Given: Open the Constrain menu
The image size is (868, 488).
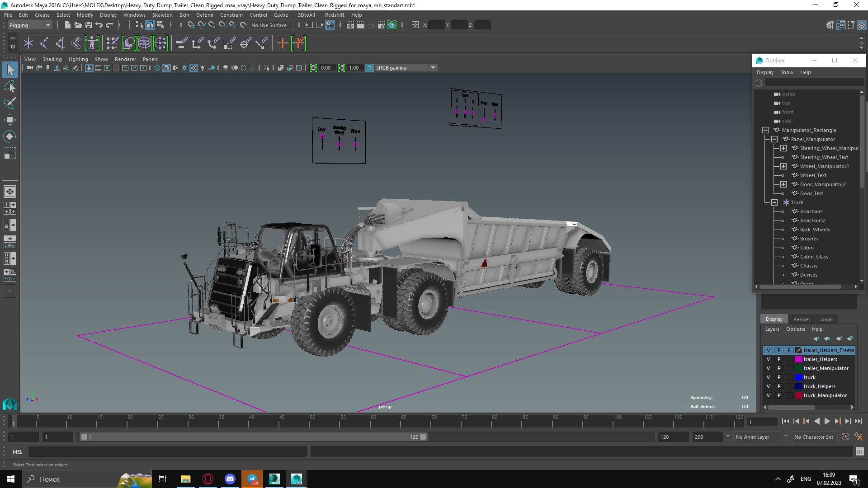Looking at the screenshot, I should point(231,15).
